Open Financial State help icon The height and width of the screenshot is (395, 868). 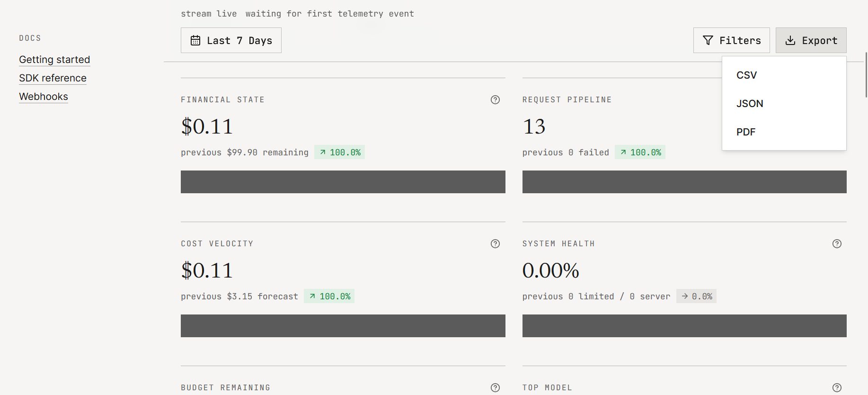pos(495,99)
